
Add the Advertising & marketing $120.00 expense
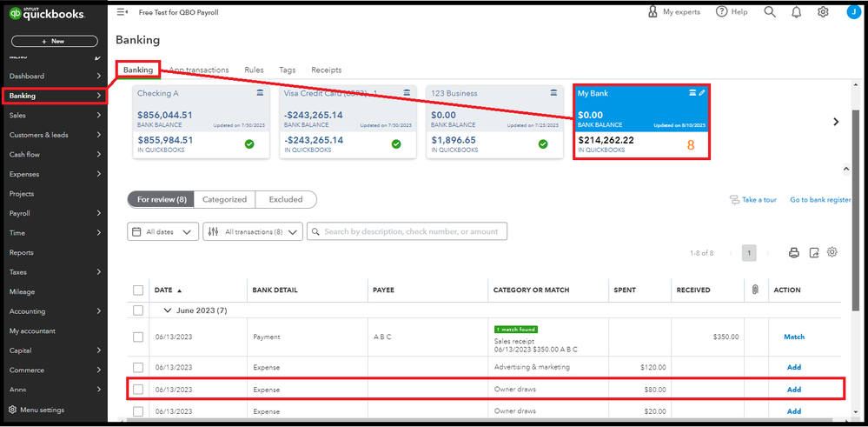tap(794, 367)
